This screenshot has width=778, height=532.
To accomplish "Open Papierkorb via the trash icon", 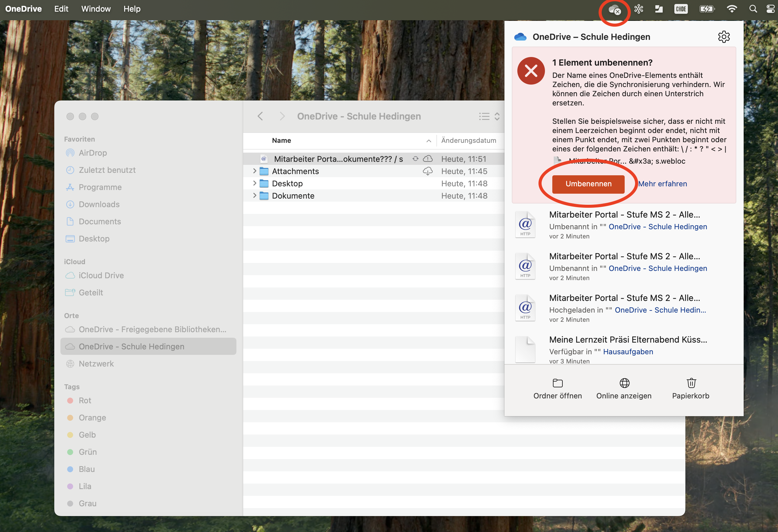I will click(x=691, y=383).
